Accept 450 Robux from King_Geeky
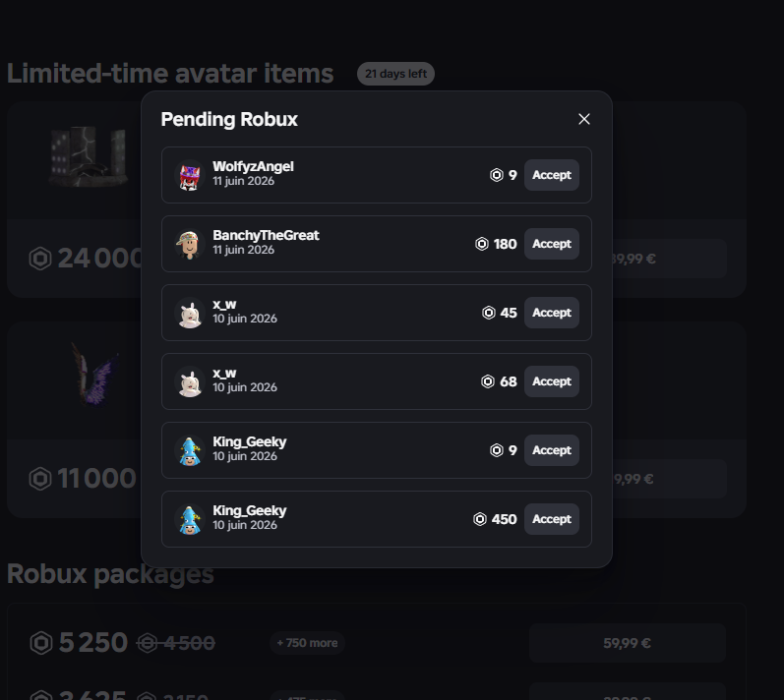 pyautogui.click(x=552, y=519)
